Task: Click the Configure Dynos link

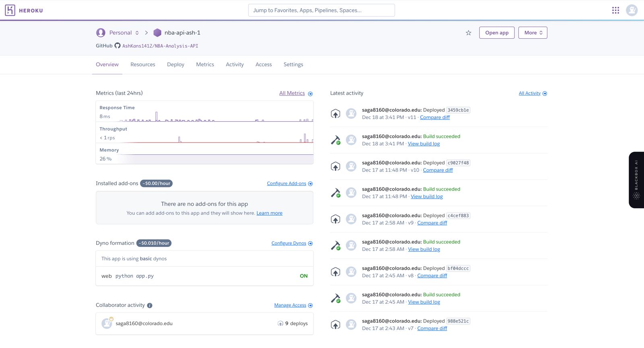Action: point(289,243)
